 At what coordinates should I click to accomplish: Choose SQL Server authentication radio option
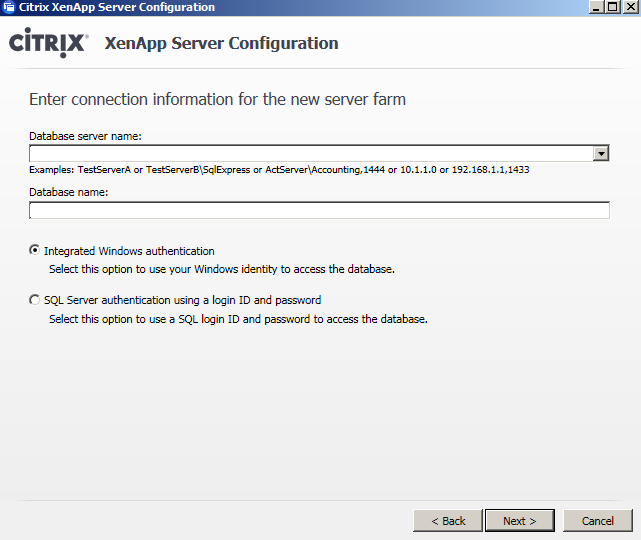[35, 300]
